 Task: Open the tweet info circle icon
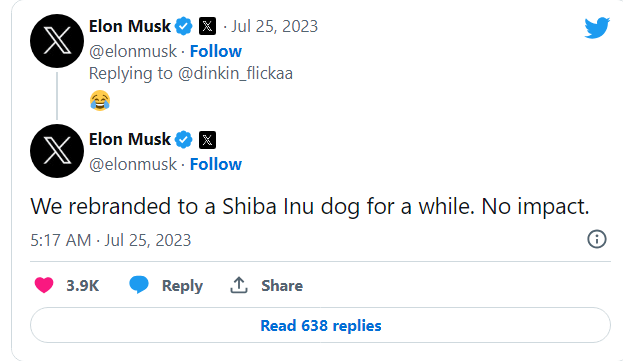coord(596,239)
